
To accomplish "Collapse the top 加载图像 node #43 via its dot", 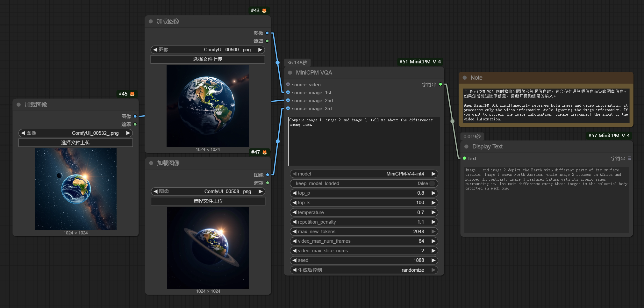I will coord(151,21).
